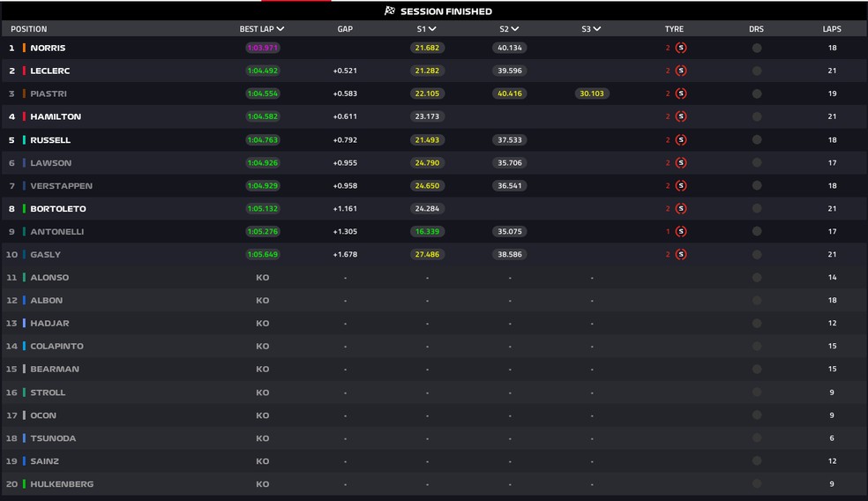Image resolution: width=868 pixels, height=501 pixels.
Task: Click Alonso's KO status
Action: [262, 277]
